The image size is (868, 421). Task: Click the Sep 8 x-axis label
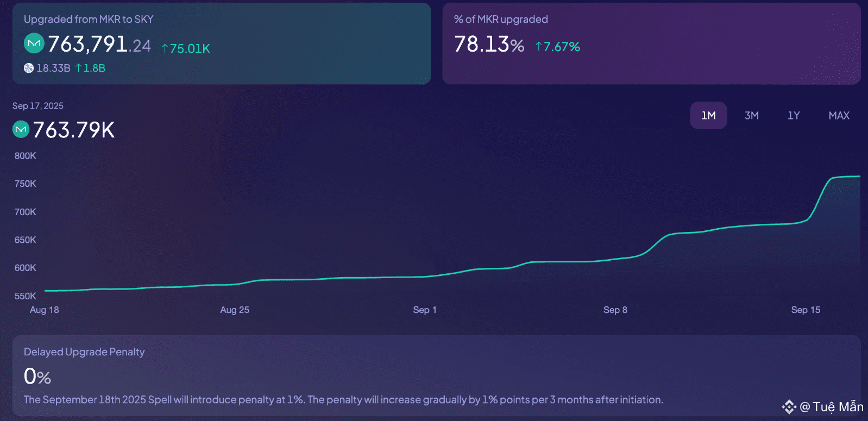[615, 310]
